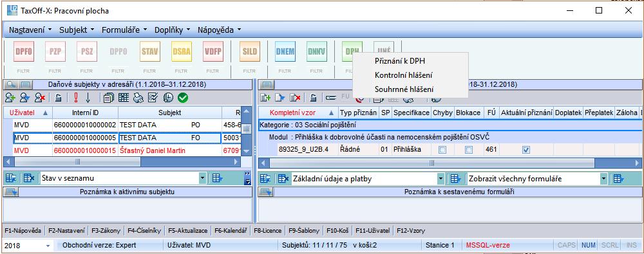Expand the Zobrazit všechny formuláře dropdown
This screenshot has width=644, height=254.
point(603,179)
